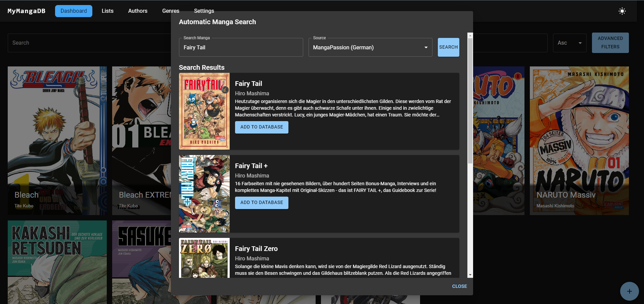Viewport: 644px width, 304px height.
Task: Open the NARUTO Massiv manga card
Action: pyautogui.click(x=579, y=141)
